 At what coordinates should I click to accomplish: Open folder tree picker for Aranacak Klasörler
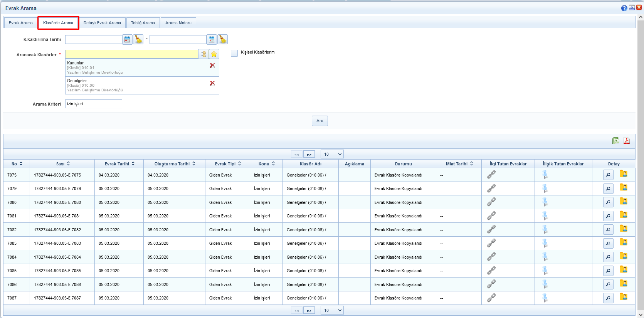pos(203,54)
